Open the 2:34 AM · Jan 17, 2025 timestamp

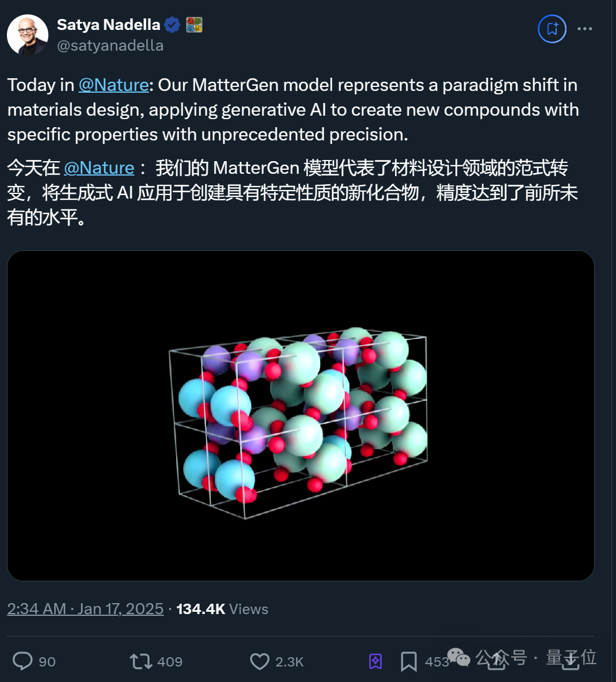tap(85, 608)
